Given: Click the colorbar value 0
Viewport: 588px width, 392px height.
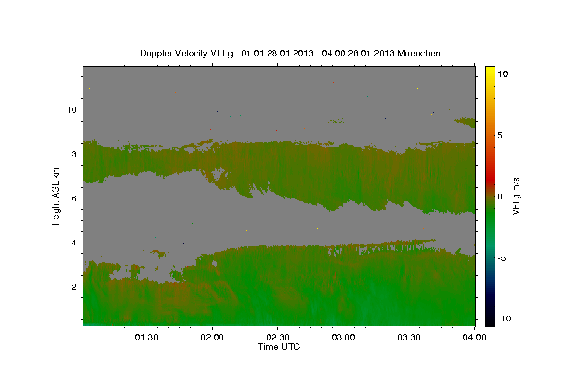Looking at the screenshot, I should coord(500,196).
